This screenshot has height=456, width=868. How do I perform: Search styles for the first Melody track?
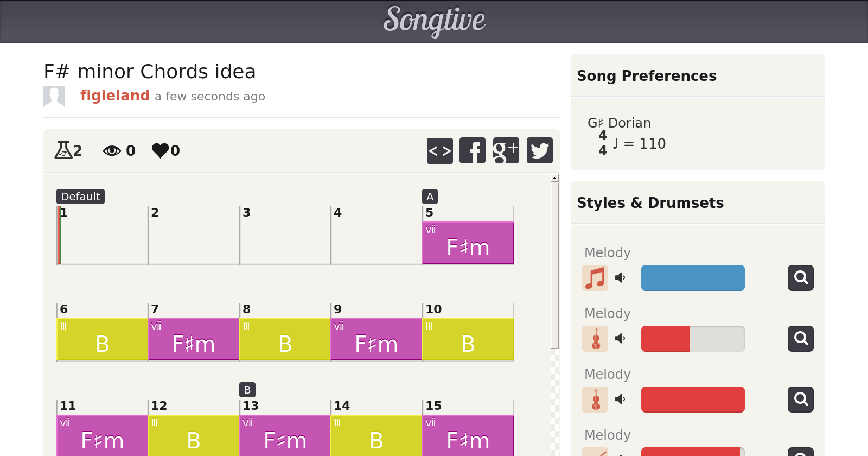pos(801,278)
